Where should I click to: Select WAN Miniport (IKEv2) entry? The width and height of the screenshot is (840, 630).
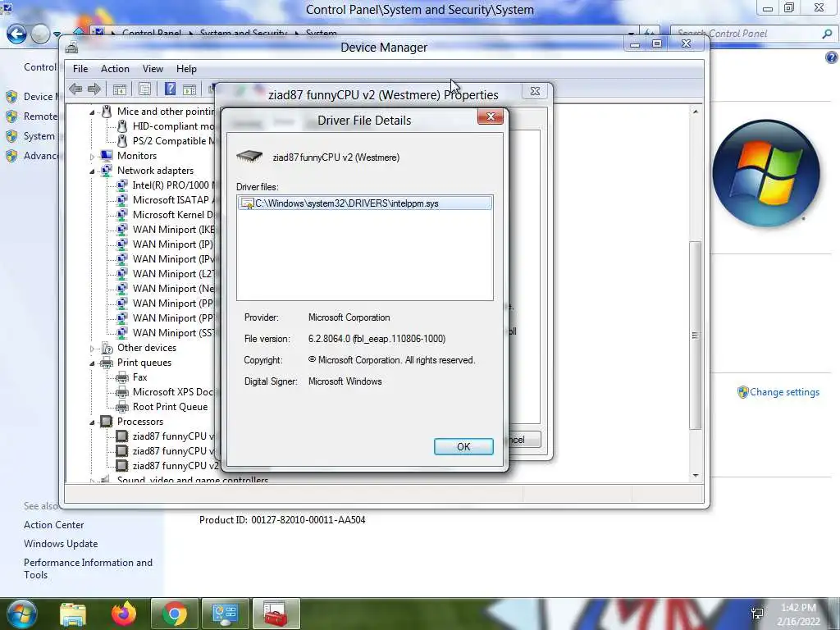pyautogui.click(x=173, y=230)
